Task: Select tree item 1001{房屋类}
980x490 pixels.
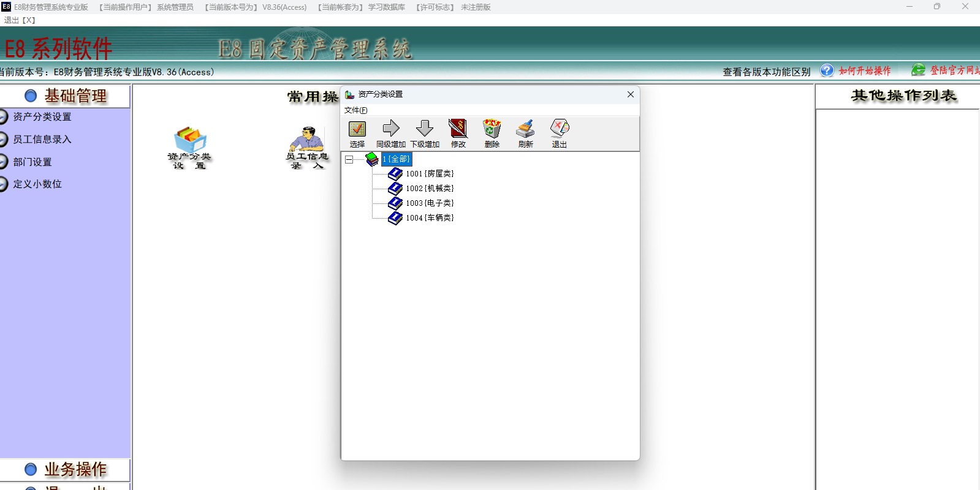Action: [430, 174]
